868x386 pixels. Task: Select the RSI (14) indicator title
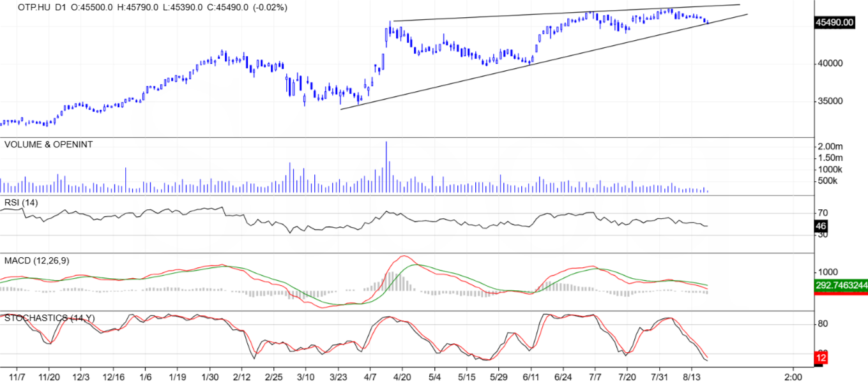click(x=21, y=202)
